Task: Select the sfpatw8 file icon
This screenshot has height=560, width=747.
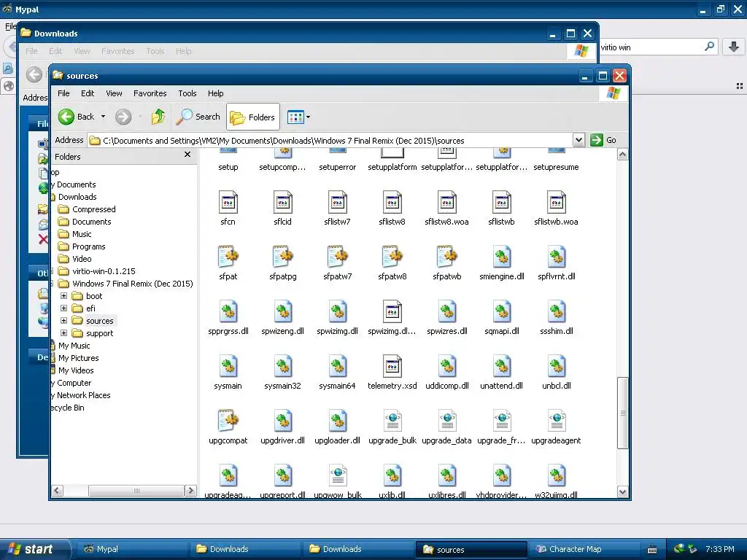Action: (392, 257)
